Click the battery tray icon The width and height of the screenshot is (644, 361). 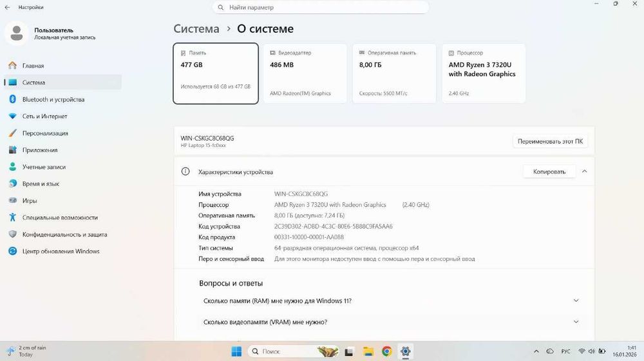pos(601,351)
